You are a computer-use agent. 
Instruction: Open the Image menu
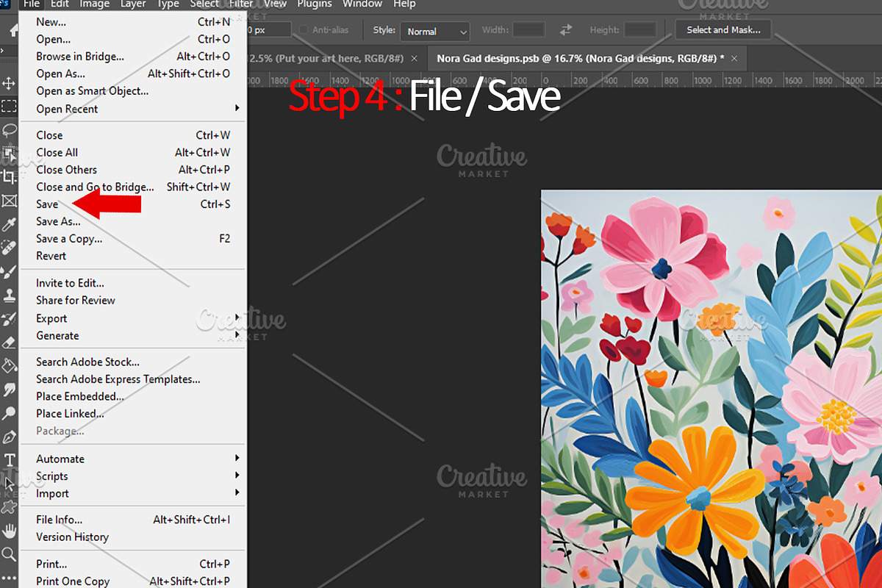coord(94,4)
